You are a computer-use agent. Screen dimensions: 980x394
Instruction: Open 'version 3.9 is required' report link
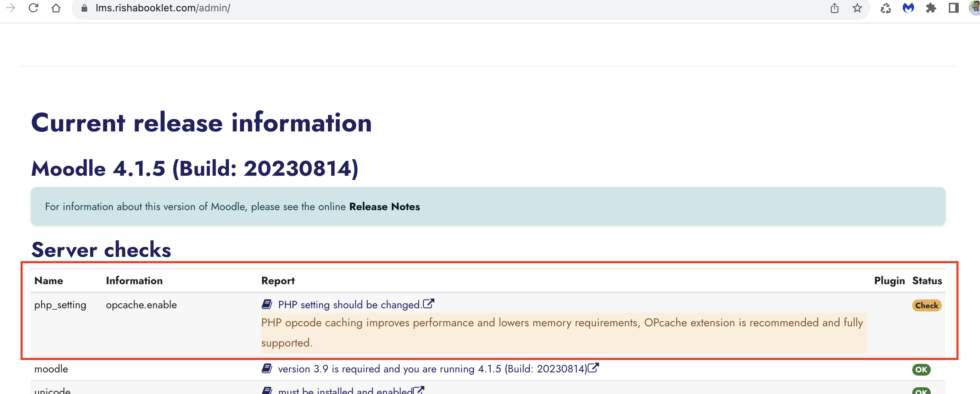[x=432, y=369]
